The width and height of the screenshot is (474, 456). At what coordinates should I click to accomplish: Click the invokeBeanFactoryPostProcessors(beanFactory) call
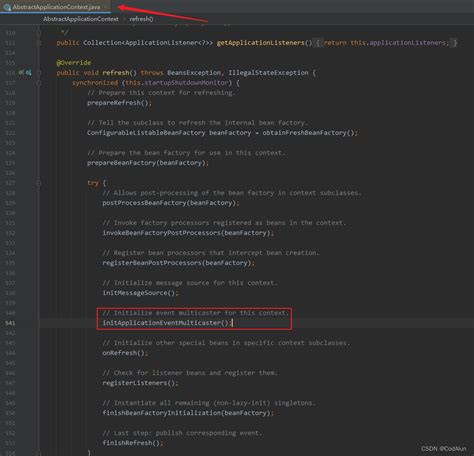pos(186,233)
